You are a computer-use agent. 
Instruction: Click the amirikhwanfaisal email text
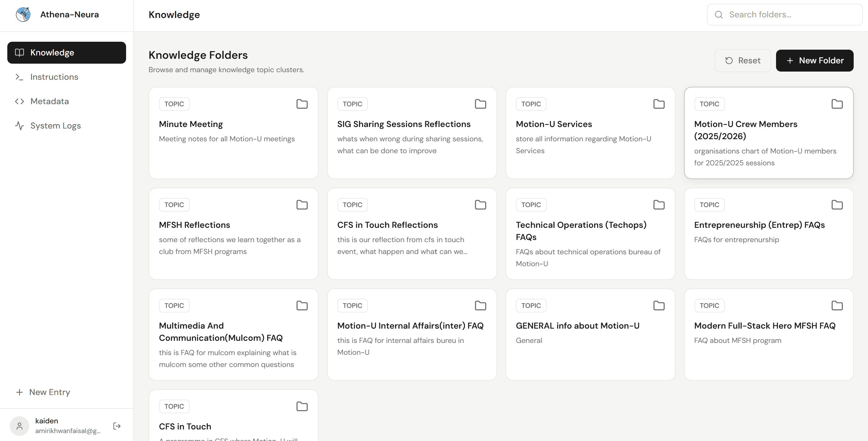point(68,431)
